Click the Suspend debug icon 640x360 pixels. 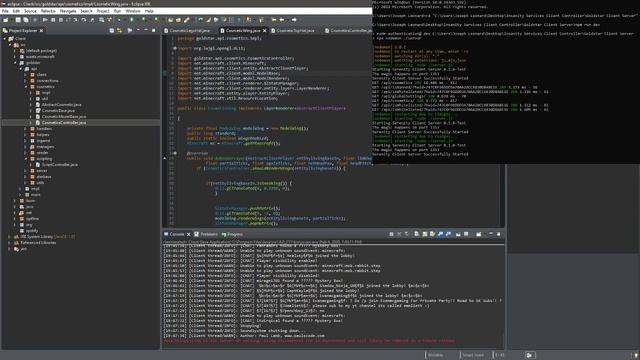[53, 20]
